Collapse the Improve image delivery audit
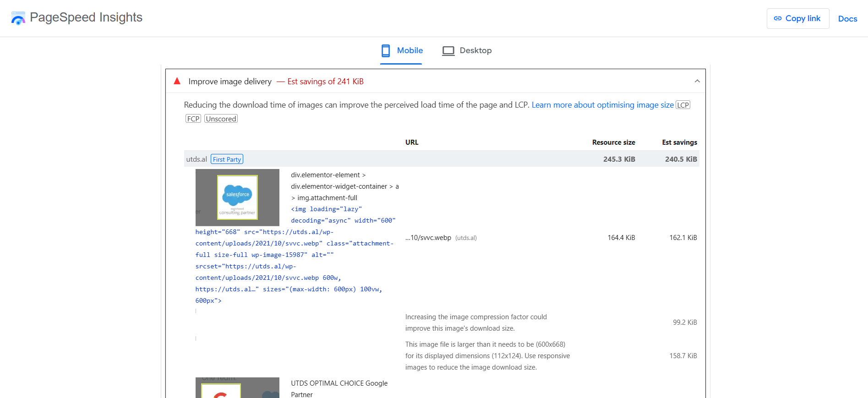 [697, 81]
